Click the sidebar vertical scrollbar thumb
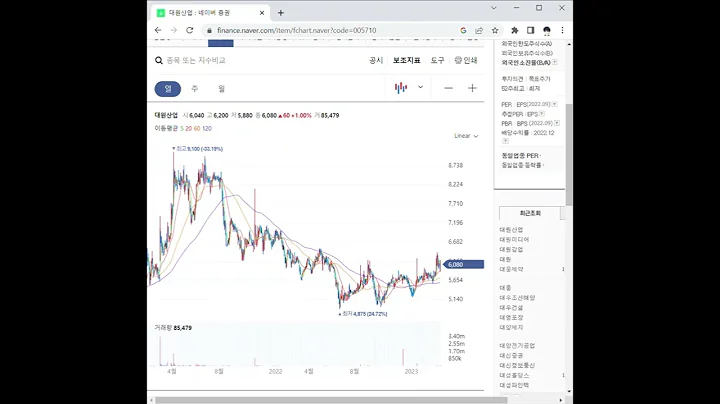The image size is (720, 404). (569, 154)
